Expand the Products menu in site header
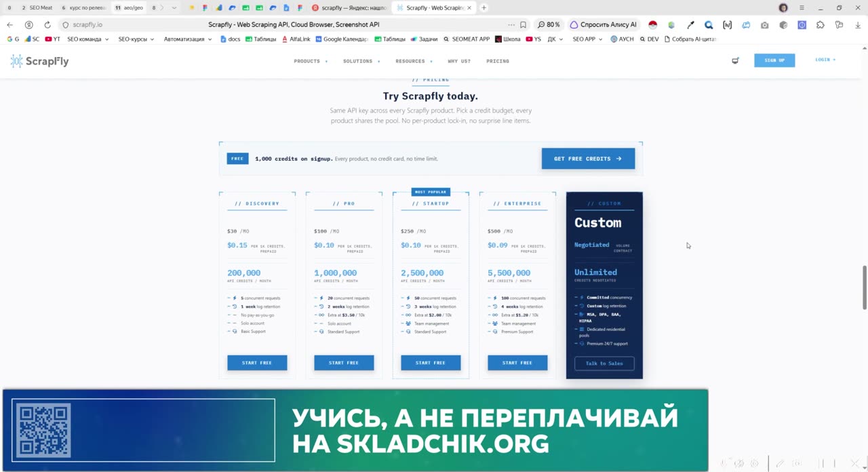 [310, 61]
